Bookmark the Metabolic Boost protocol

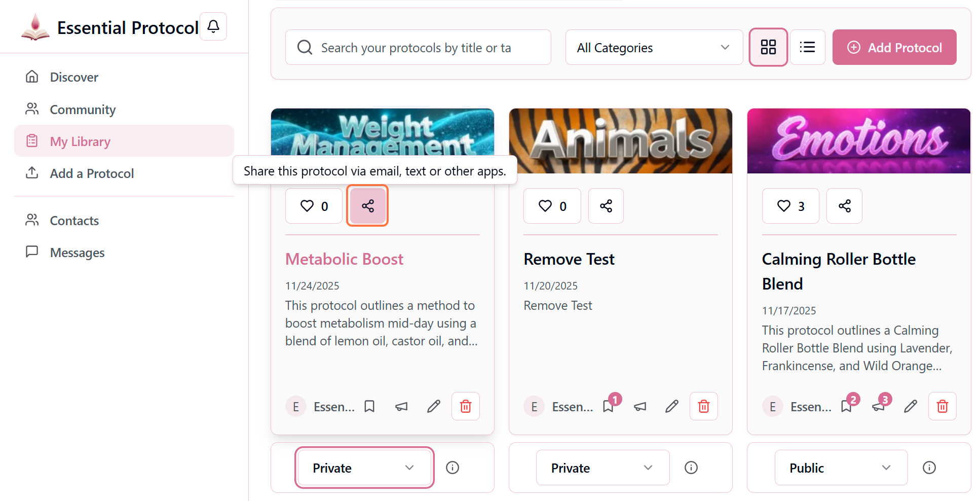click(369, 406)
